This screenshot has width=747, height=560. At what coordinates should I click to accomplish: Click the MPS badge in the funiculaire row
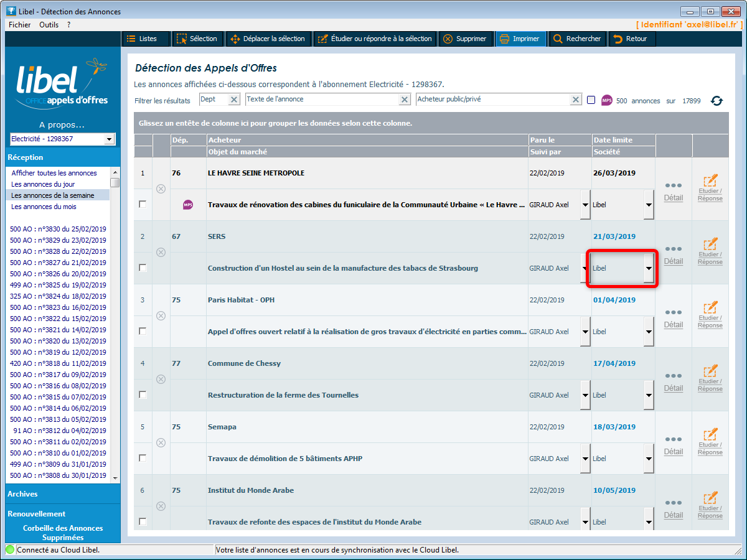click(x=188, y=205)
